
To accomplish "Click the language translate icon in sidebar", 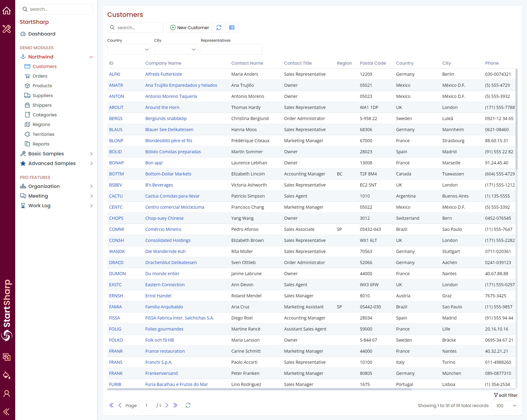I will (x=7, y=357).
